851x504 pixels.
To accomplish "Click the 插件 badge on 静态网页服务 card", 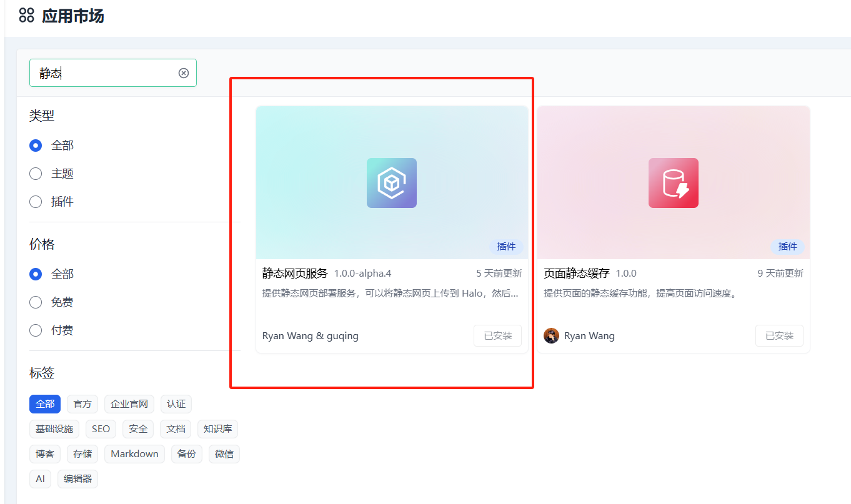I will coord(506,247).
